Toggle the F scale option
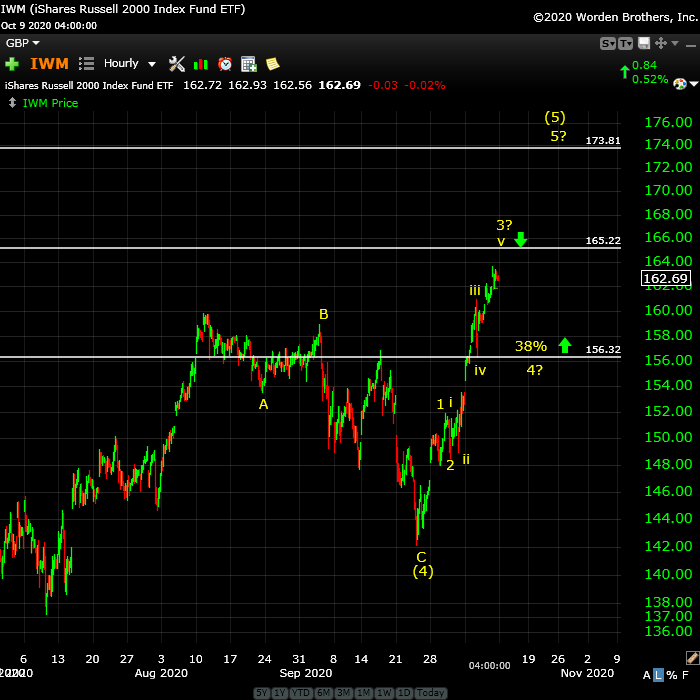This screenshot has width=700, height=700. coord(685,675)
